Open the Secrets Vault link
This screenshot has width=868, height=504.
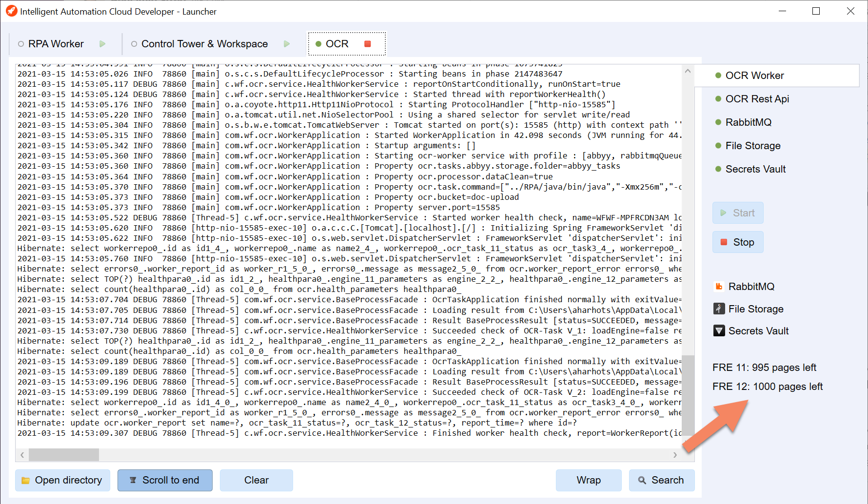(758, 331)
